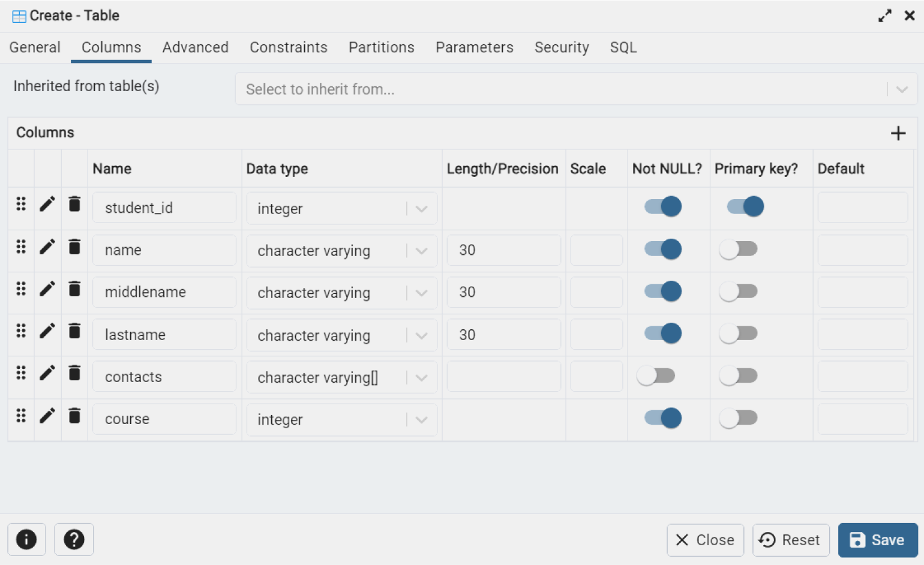The width and height of the screenshot is (924, 565).
Task: Switch to the General tab
Action: point(35,47)
